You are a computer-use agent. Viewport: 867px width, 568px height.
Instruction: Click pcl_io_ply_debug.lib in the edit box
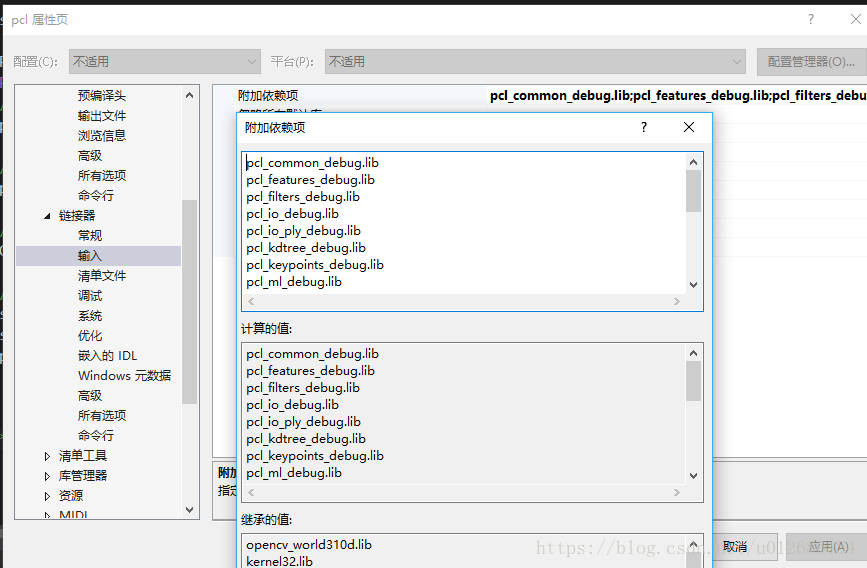tap(304, 231)
